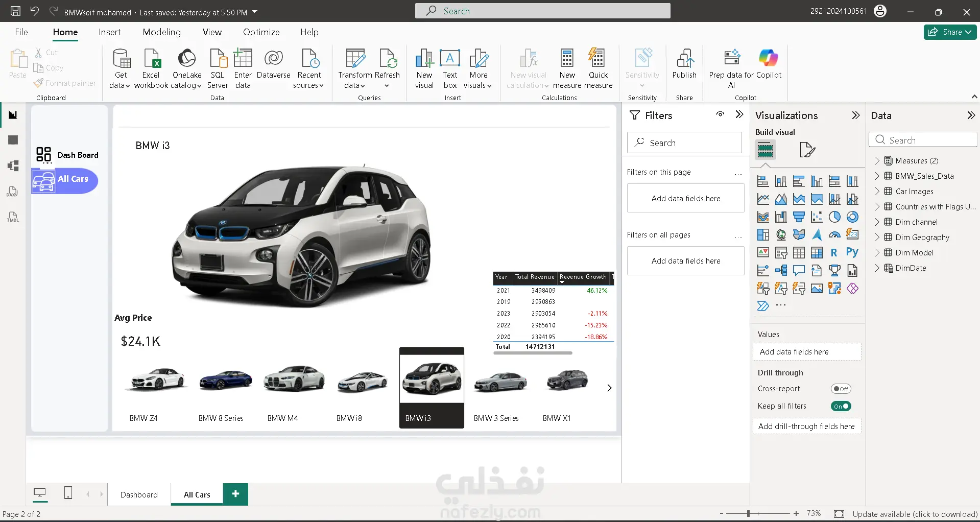Expand the DimDate table
Screen dimensions: 980x522
(x=877, y=268)
